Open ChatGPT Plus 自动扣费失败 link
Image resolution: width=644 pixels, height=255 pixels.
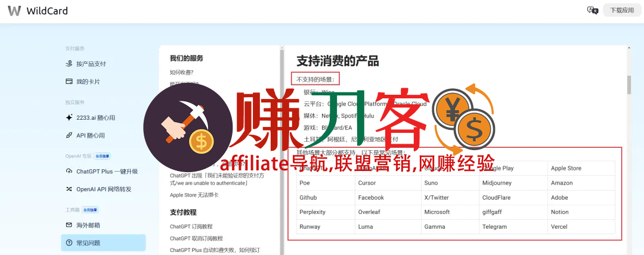coord(215,250)
